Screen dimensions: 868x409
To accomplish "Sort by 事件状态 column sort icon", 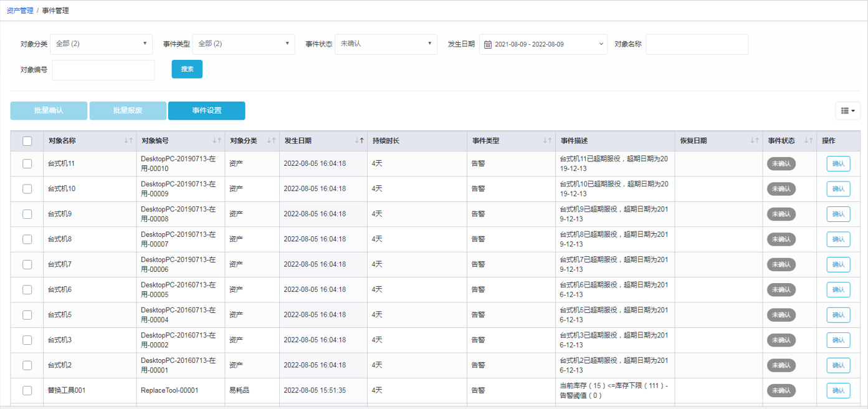I will (808, 141).
